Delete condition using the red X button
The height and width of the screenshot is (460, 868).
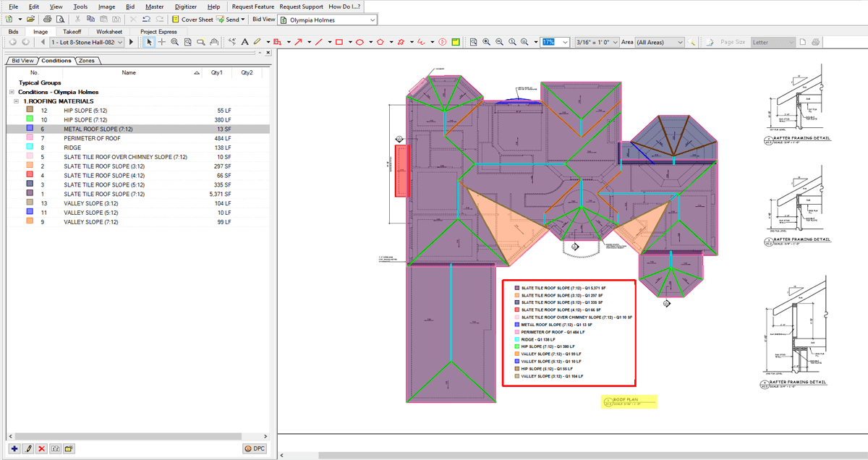tap(41, 449)
